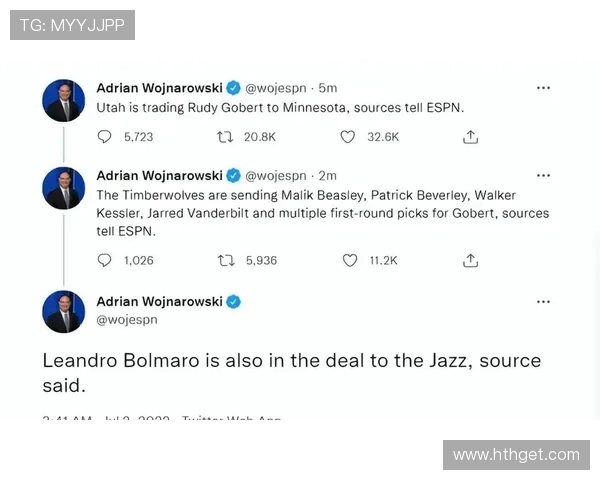The width and height of the screenshot is (600, 480).
Task: Retweet the tweet with 5,936 retweets
Action: point(226,261)
